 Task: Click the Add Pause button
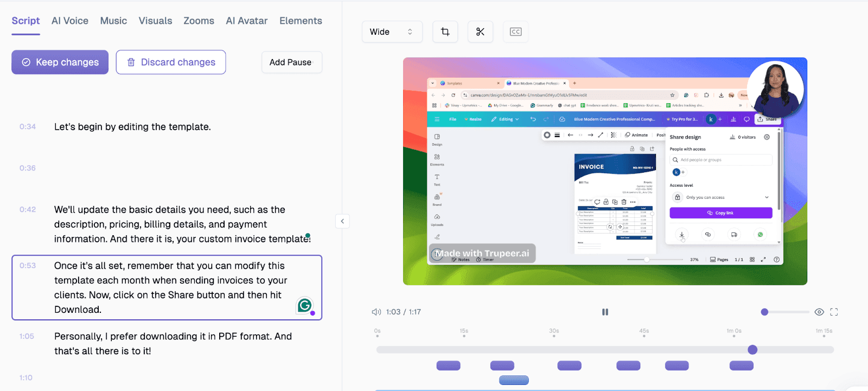point(292,62)
